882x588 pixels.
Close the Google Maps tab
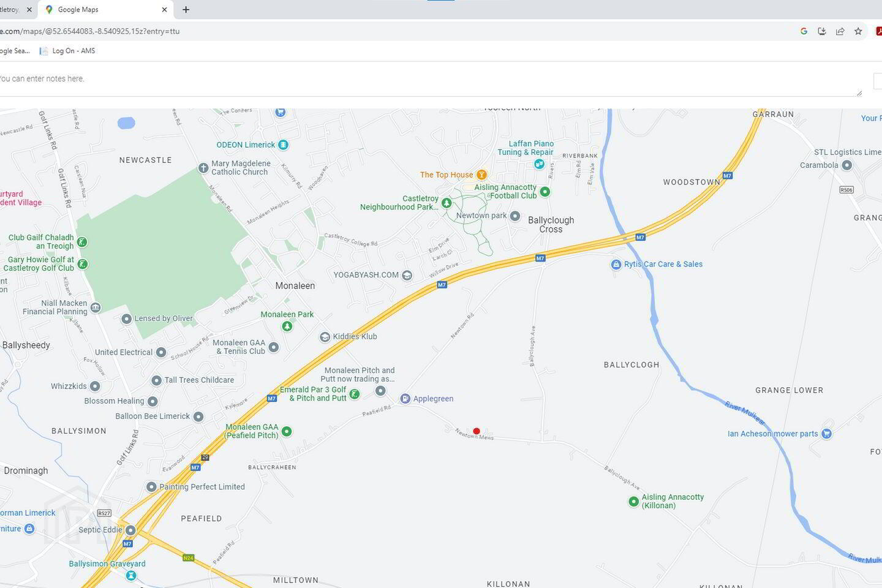tap(164, 10)
